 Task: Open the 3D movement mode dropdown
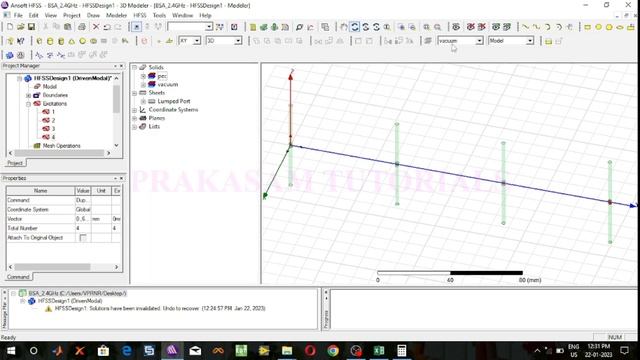(x=238, y=41)
